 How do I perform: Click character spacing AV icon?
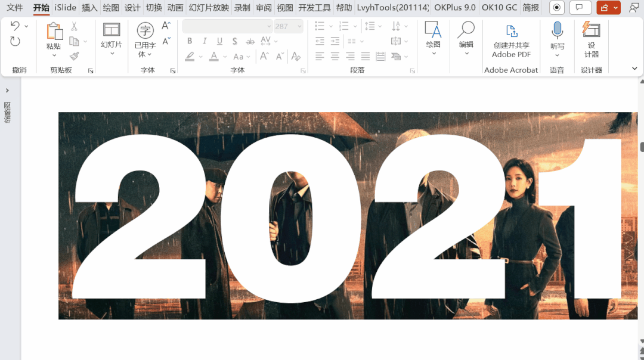pyautogui.click(x=266, y=41)
